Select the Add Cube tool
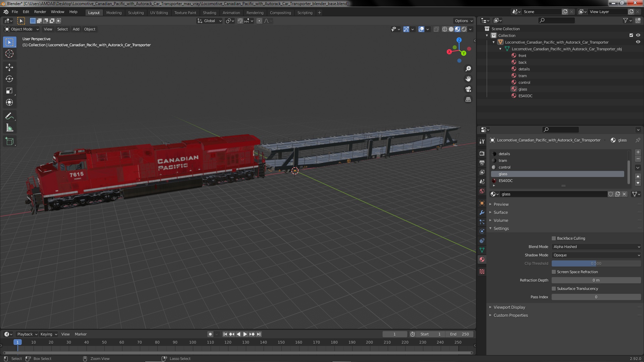 point(9,142)
